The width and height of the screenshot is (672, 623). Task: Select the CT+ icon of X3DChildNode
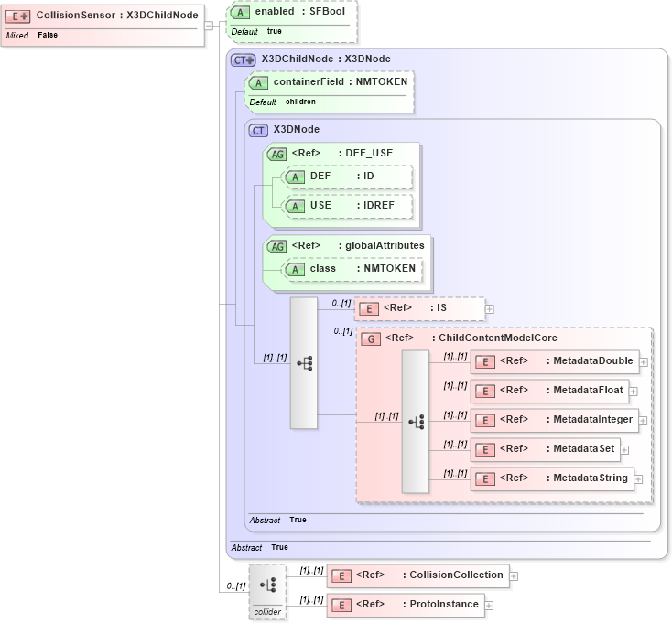click(x=243, y=60)
